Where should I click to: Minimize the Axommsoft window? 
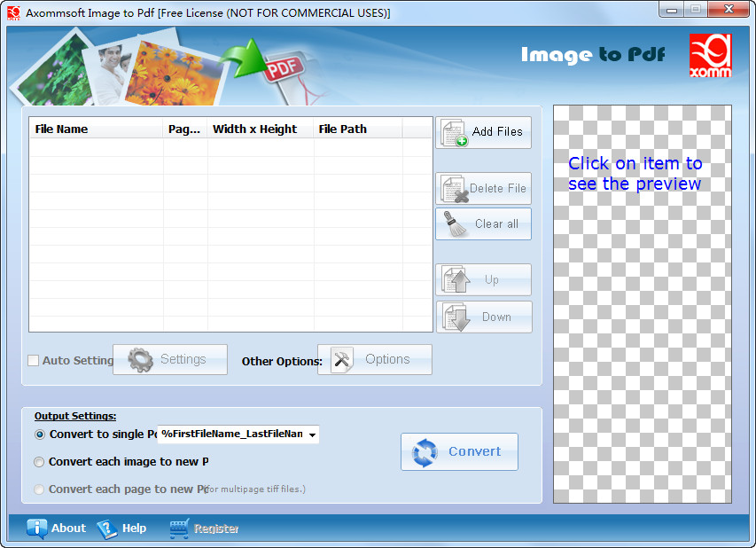point(672,9)
